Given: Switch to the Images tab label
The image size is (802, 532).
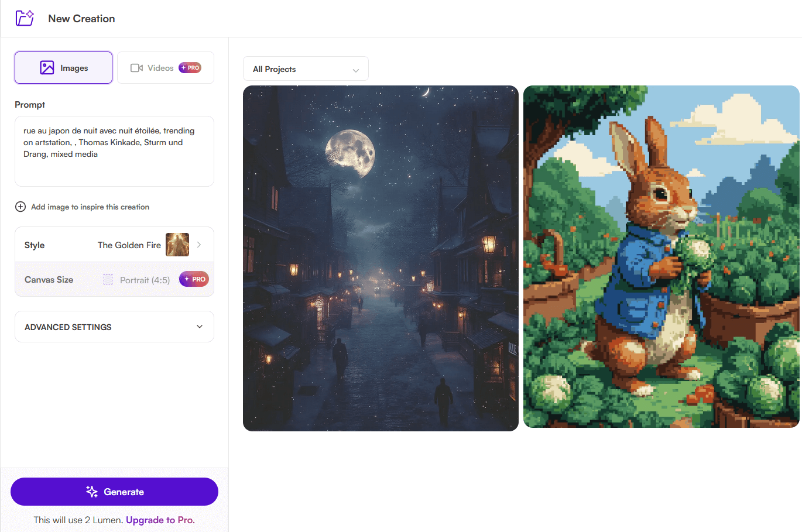Looking at the screenshot, I should point(74,68).
